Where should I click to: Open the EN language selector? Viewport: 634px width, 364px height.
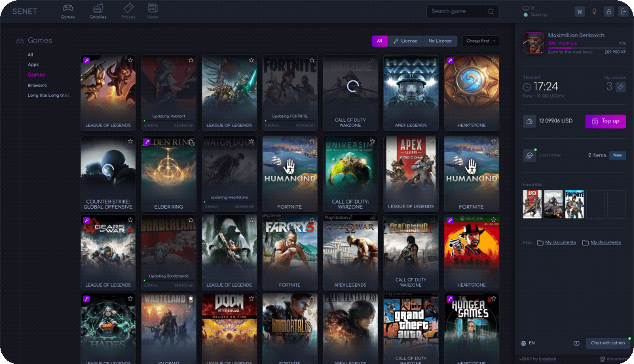(532, 343)
